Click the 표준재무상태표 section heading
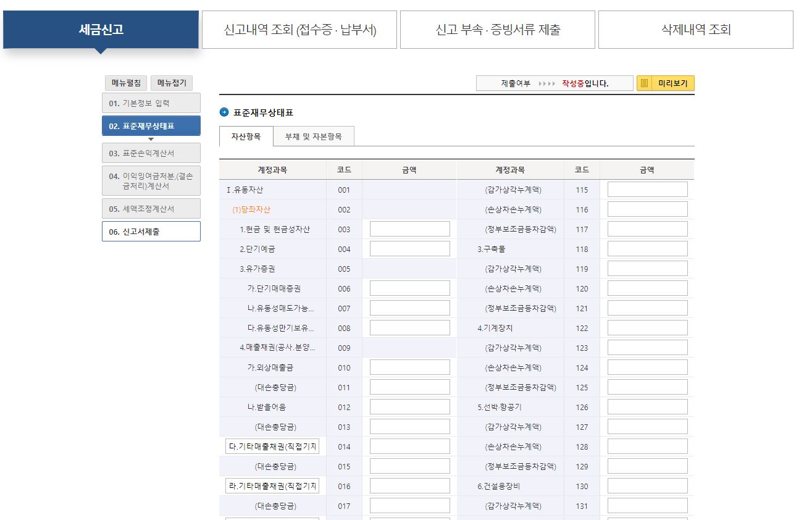This screenshot has height=520, width=812. coord(264,112)
